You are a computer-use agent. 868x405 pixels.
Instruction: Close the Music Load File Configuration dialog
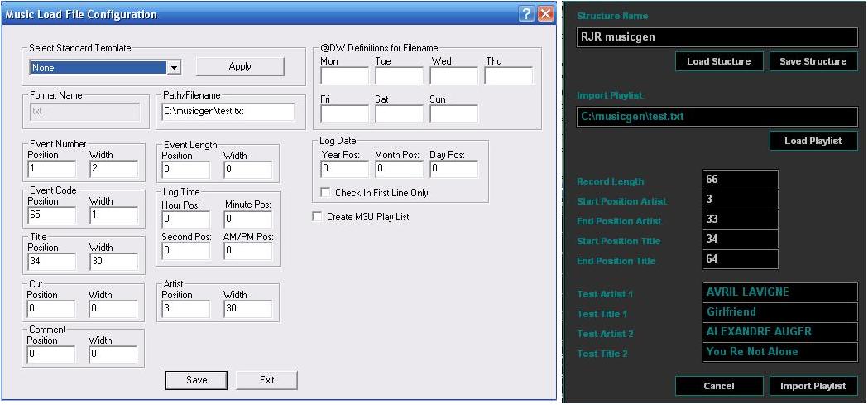pyautogui.click(x=546, y=14)
